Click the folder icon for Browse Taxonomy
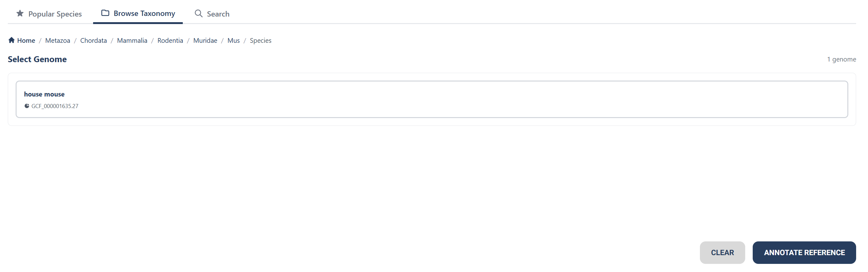Image resolution: width=868 pixels, height=272 pixels. [x=105, y=13]
